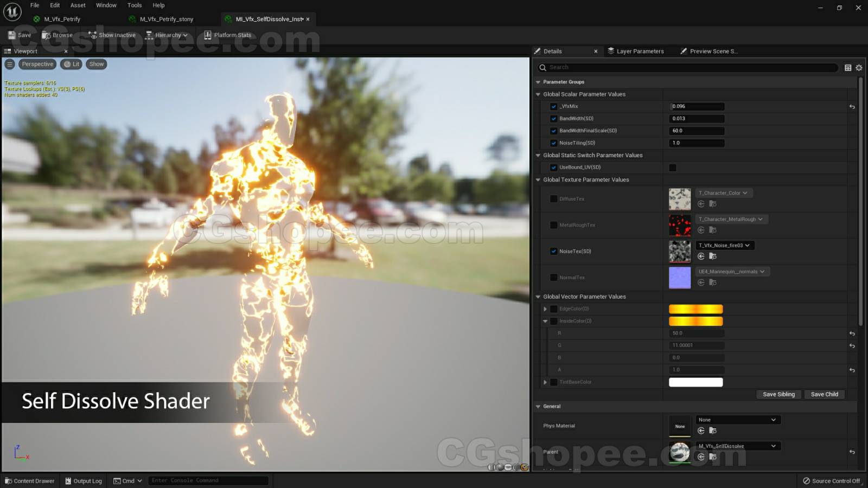Browse to NoiseTex(SD) asset in Content Browser
Viewport: 868px width, 488px height.
pyautogui.click(x=713, y=256)
